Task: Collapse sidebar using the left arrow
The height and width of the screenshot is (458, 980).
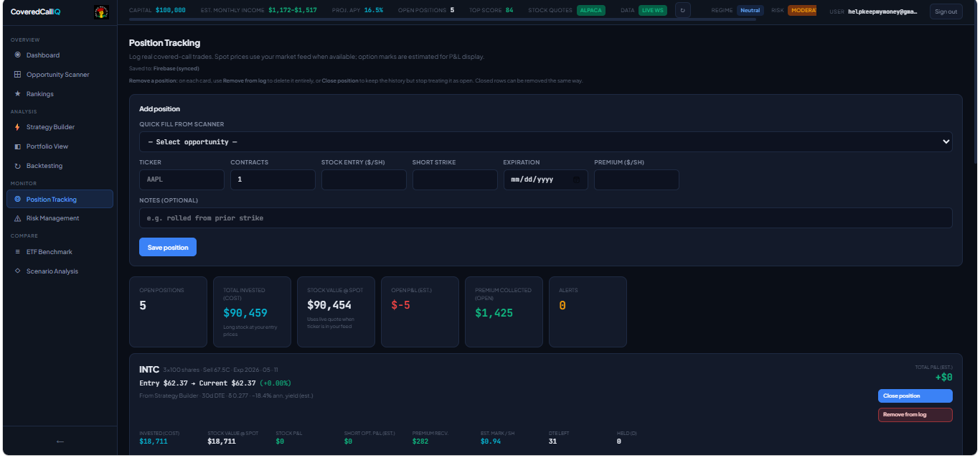Action: (x=60, y=441)
